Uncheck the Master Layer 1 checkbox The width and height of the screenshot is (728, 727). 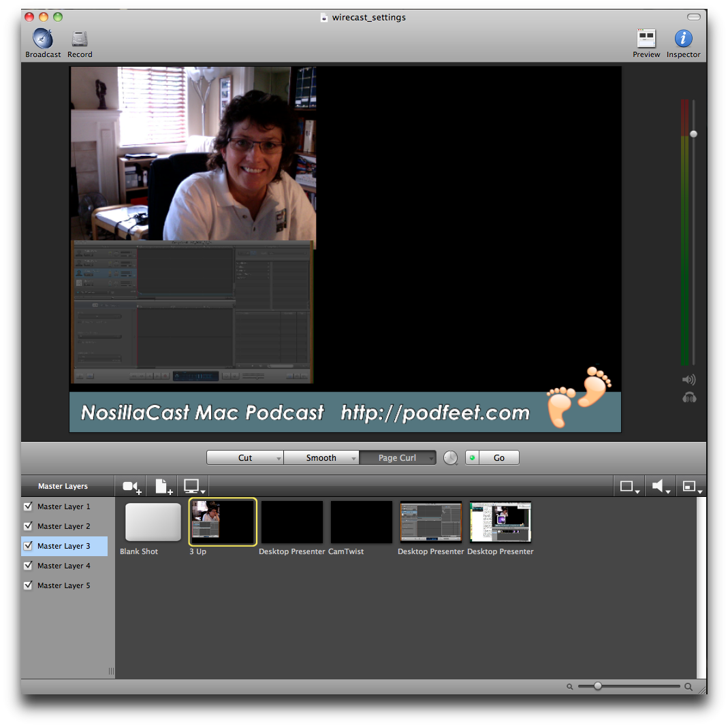pyautogui.click(x=29, y=506)
